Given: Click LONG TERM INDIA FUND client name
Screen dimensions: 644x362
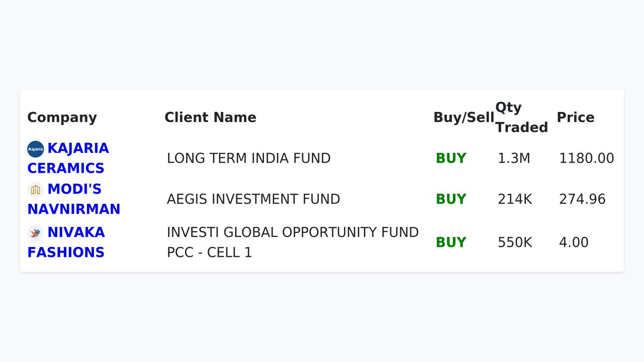Looking at the screenshot, I should click(249, 158).
